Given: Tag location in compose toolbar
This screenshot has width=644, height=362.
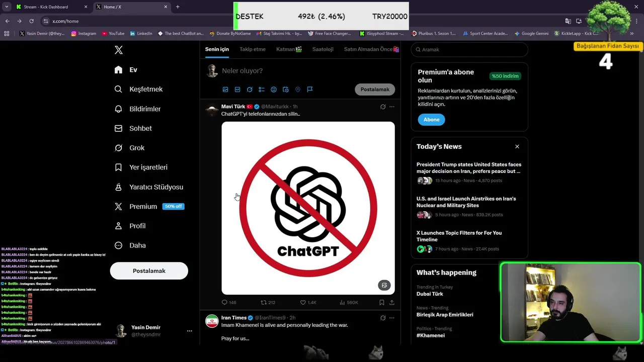Looking at the screenshot, I should [298, 89].
